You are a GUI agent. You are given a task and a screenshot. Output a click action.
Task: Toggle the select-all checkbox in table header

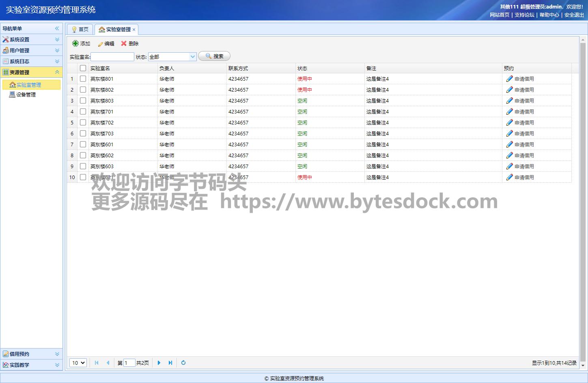point(83,68)
